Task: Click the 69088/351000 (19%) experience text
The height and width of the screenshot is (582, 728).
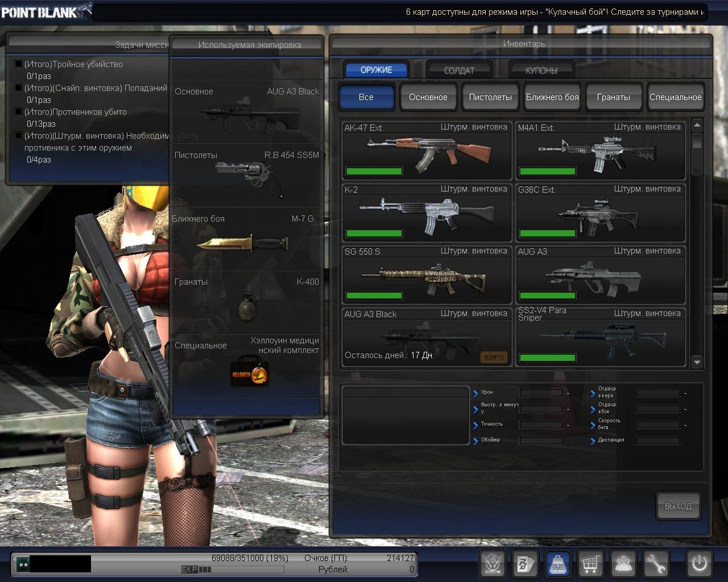Action: point(250,558)
